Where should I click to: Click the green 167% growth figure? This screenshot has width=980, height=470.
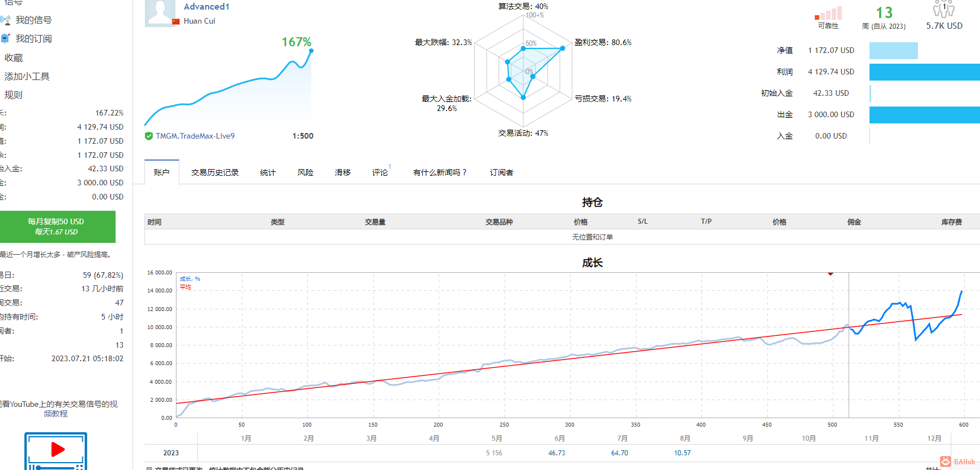[x=297, y=42]
